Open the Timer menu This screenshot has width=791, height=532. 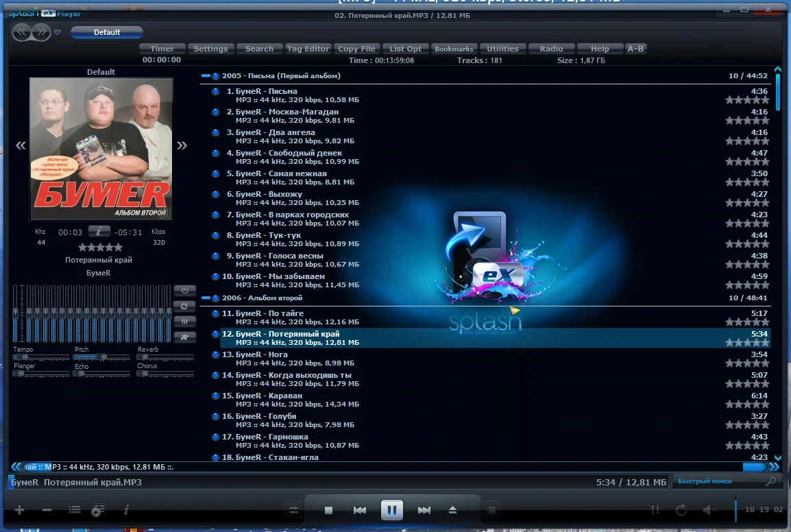tap(162, 49)
